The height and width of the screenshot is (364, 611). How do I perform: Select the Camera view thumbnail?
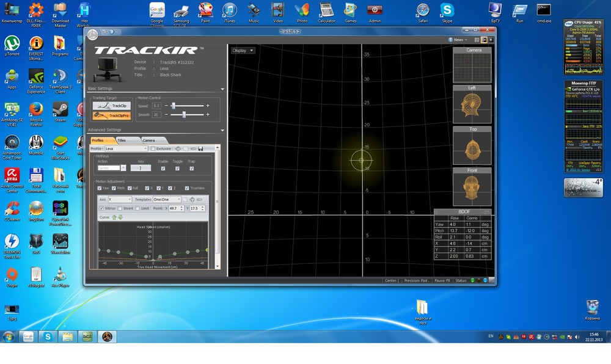[472, 65]
